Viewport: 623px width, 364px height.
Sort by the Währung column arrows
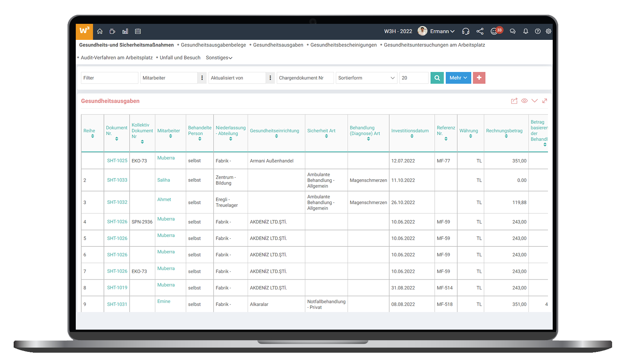[471, 136]
